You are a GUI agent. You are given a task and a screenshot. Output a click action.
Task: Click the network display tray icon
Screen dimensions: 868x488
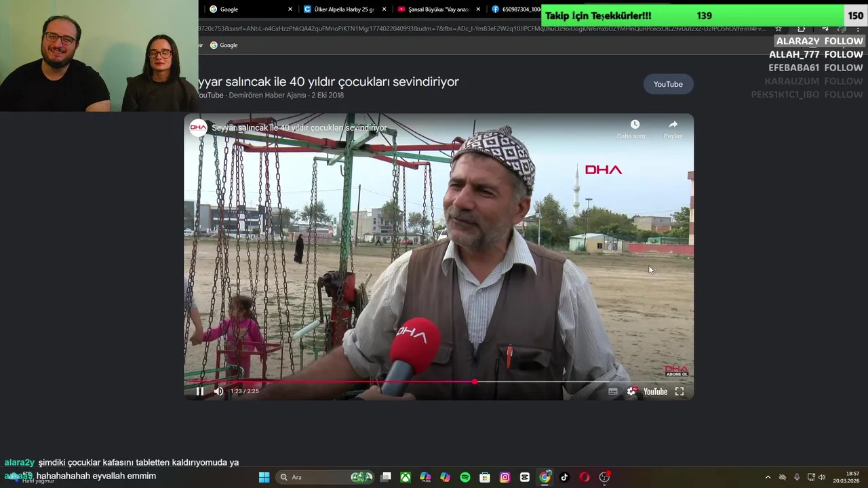811,477
